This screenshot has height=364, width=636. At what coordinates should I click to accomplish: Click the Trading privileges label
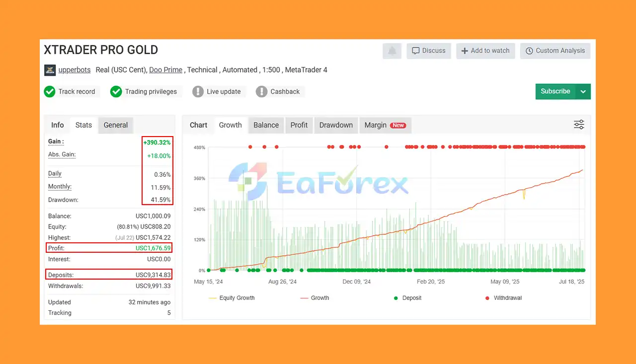[x=151, y=92]
